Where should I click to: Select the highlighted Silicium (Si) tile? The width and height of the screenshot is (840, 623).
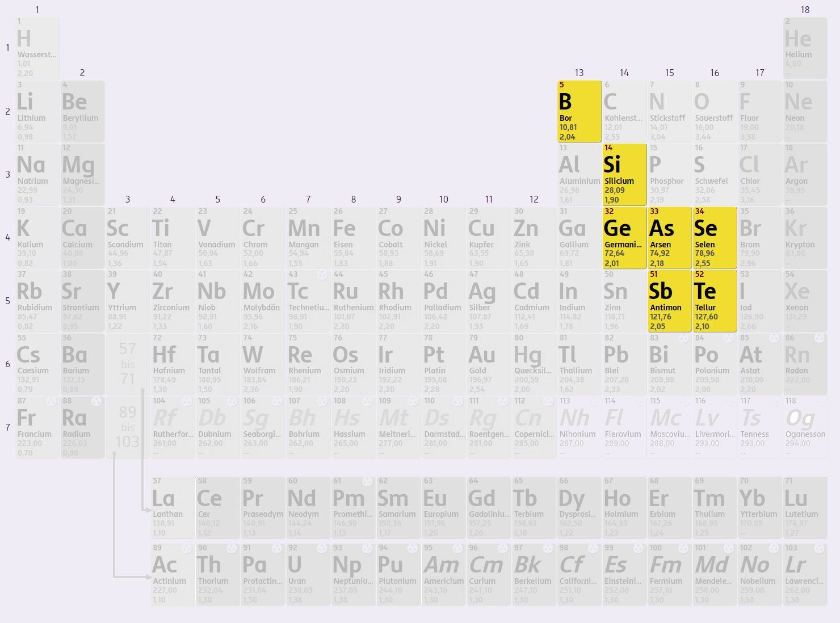[624, 174]
